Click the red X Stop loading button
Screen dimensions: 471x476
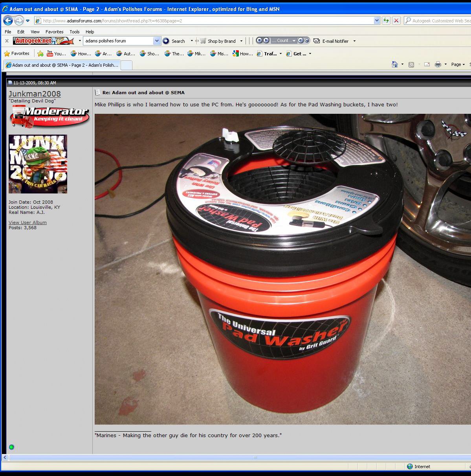[x=396, y=20]
